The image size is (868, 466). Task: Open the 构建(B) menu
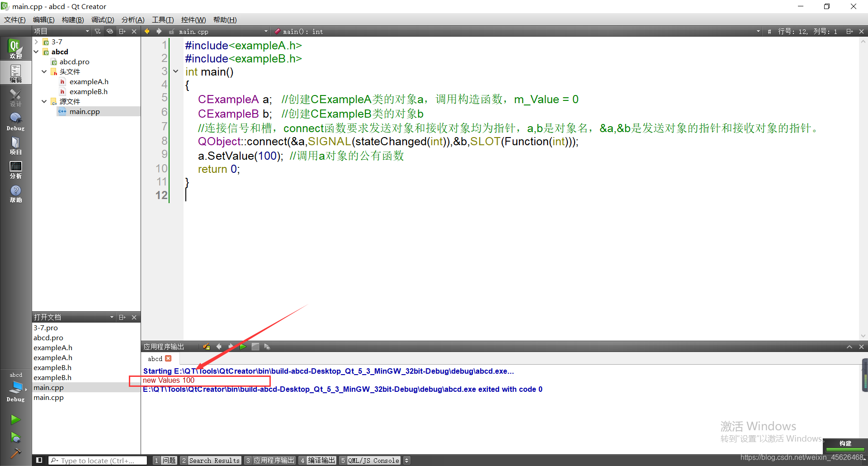[x=73, y=19]
